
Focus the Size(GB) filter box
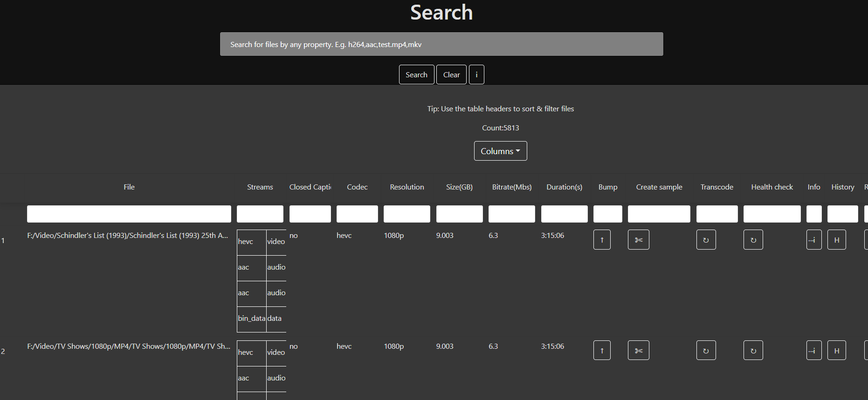(460, 214)
